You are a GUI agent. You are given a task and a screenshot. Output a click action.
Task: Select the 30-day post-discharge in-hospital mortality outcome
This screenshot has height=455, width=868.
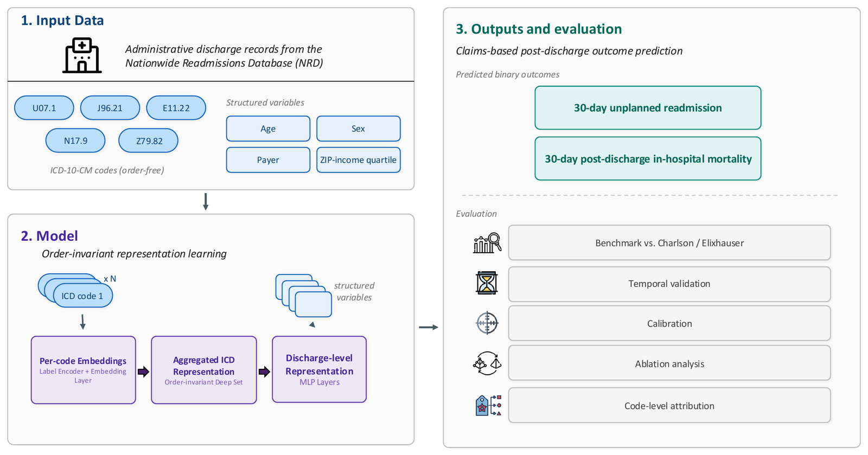pos(648,158)
